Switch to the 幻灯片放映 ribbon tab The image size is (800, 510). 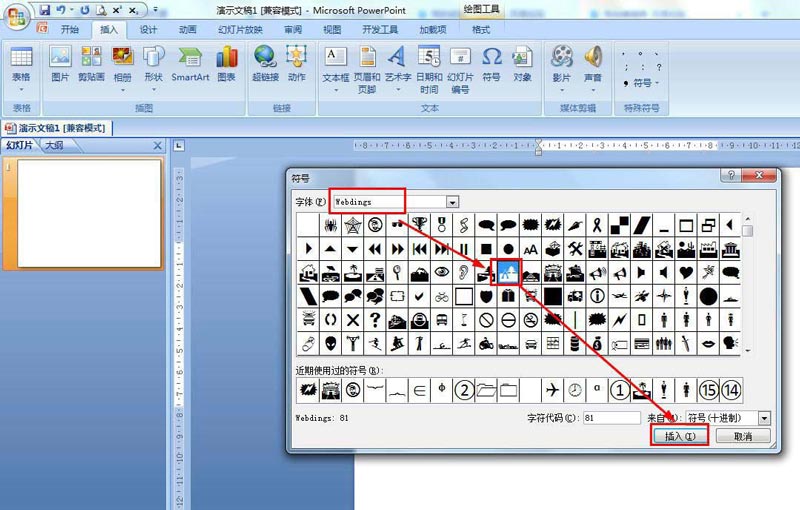(240, 30)
